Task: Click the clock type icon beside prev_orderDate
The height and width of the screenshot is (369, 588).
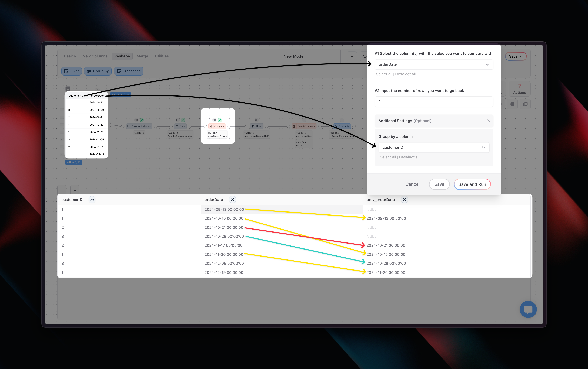Action: point(404,200)
